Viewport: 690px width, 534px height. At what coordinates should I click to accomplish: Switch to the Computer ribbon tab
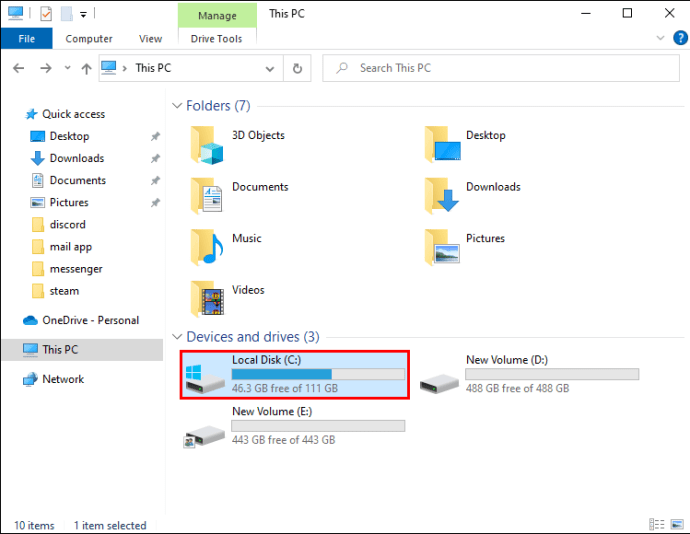click(x=89, y=39)
